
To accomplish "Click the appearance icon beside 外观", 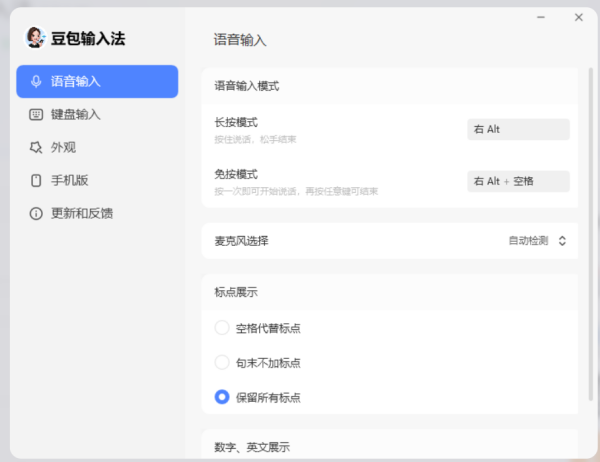I will 36,147.
